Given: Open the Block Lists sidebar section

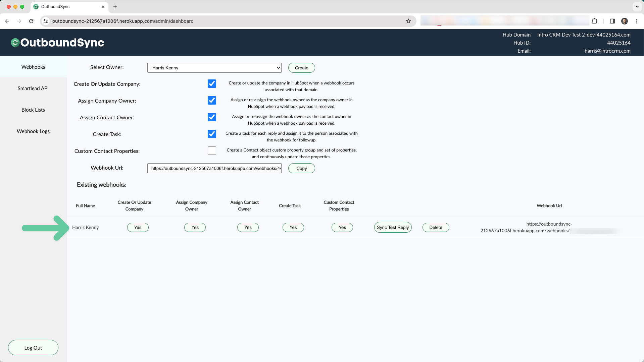Looking at the screenshot, I should (x=33, y=110).
